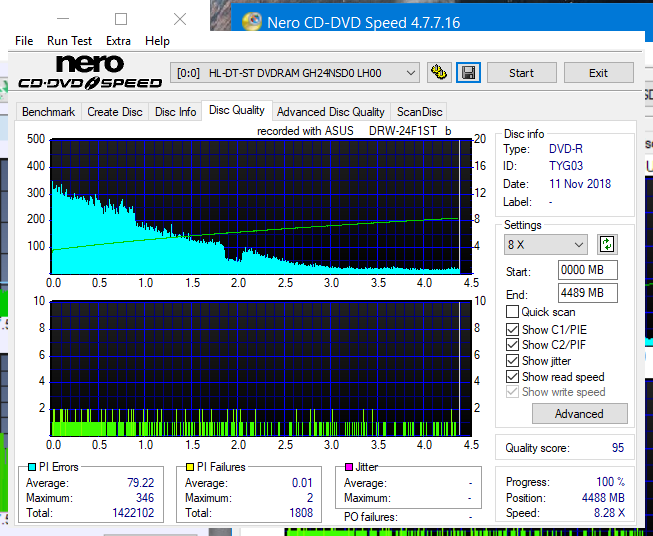Toggle the Show read speed checkbox
Viewport: 653px width, 536px height.
[x=512, y=376]
